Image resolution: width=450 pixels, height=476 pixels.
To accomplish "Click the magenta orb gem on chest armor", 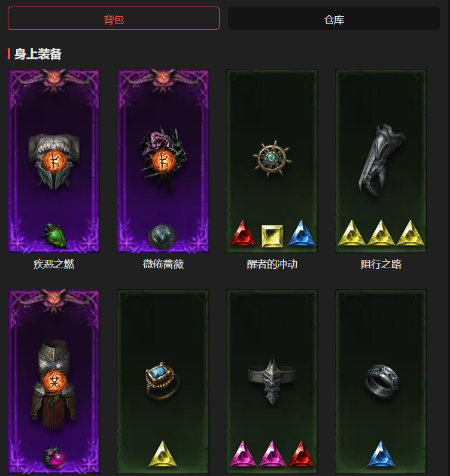I will coord(54,457).
